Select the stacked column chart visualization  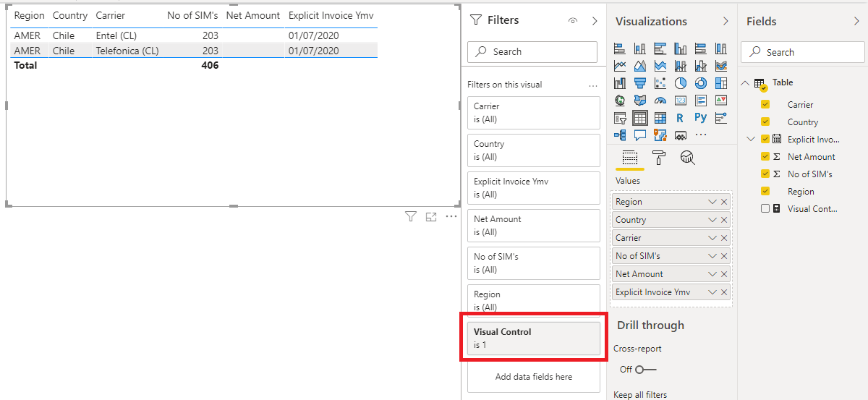[x=640, y=48]
